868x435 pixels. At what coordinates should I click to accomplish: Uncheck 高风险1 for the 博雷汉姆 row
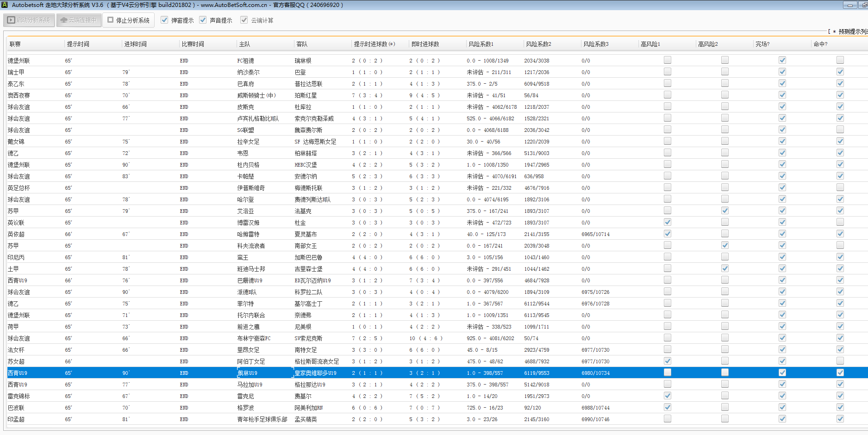(668, 222)
